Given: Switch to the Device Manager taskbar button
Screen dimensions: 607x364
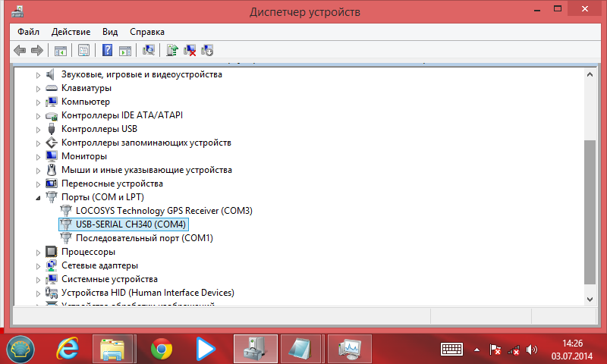Looking at the screenshot, I should [x=256, y=350].
